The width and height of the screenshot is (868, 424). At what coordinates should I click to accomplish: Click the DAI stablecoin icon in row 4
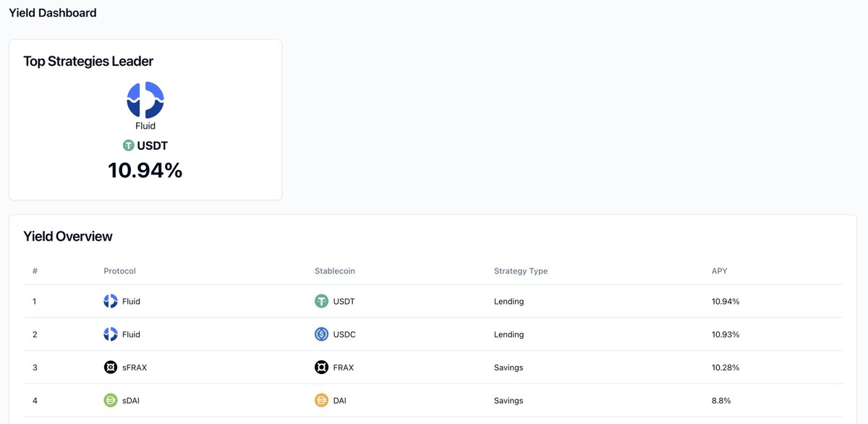tap(321, 399)
